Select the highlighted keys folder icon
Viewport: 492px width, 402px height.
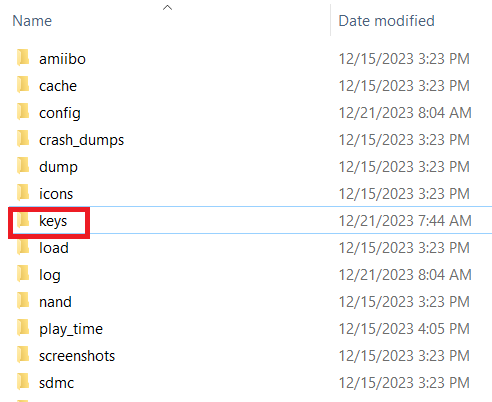23,220
